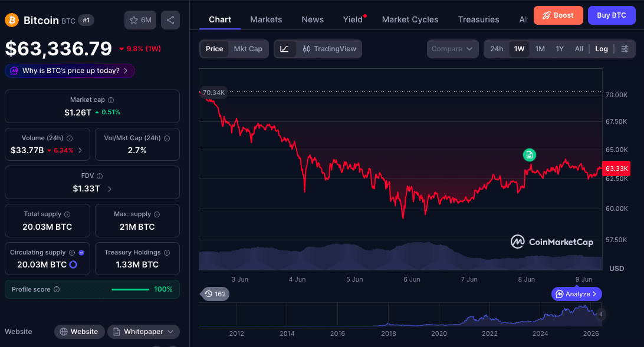This screenshot has height=347, width=644.
Task: Open the Treasuries tab
Action: click(x=478, y=19)
